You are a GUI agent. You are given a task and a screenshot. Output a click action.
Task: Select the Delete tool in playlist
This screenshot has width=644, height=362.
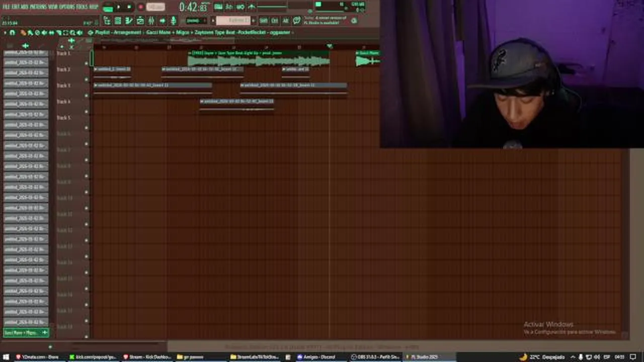(37, 33)
